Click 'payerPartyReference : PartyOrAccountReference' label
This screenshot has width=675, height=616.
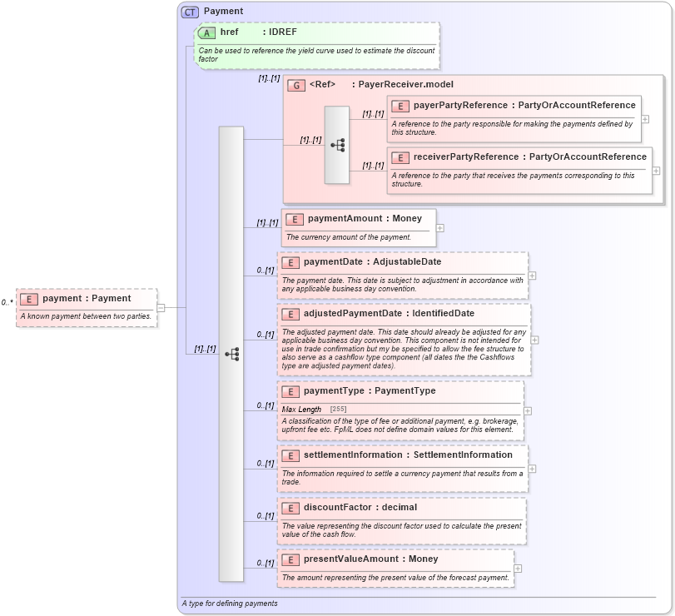coord(524,105)
